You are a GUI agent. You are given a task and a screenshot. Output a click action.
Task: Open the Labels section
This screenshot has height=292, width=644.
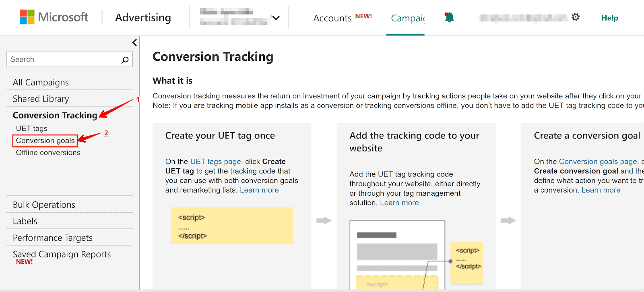pos(25,222)
